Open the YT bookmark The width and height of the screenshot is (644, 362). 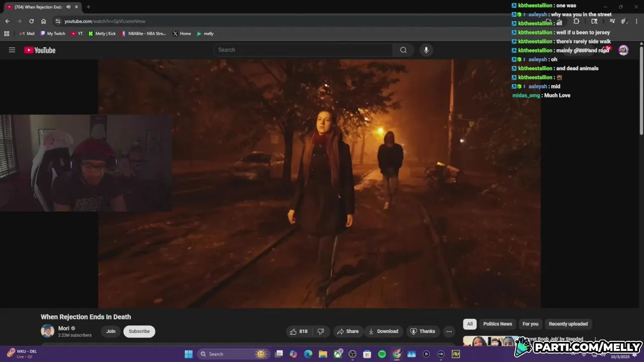pos(77,34)
